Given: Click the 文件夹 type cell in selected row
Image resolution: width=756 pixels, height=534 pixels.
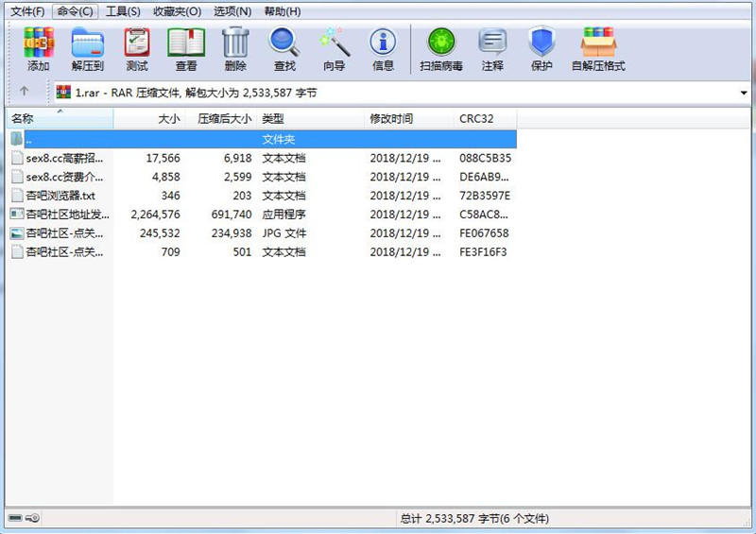Looking at the screenshot, I should pos(278,140).
